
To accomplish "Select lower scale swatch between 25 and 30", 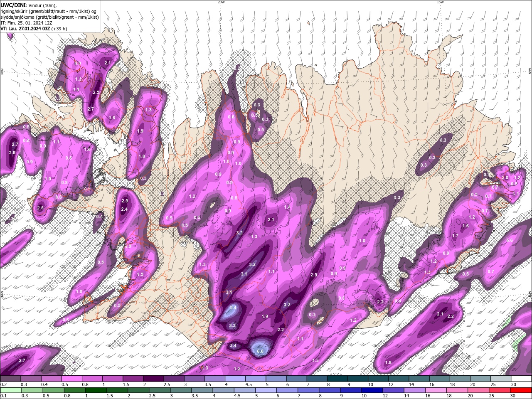I will tap(499, 390).
